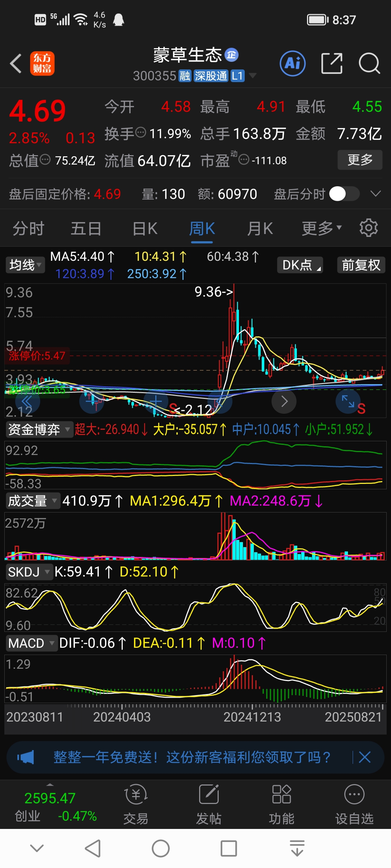Tap 盘后固定价格 value 4.69
Screen dimensions: 391x868
107,194
